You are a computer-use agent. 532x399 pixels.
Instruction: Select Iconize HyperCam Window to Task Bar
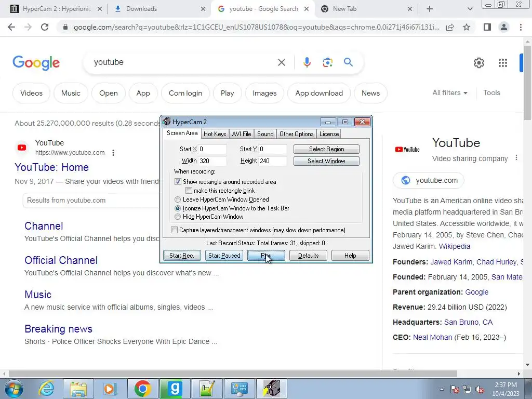click(x=178, y=208)
